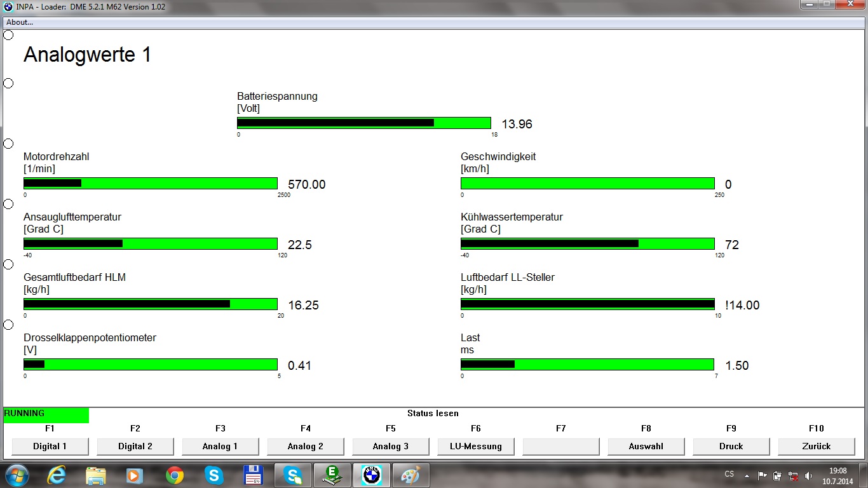Open the network tray icon with red X

pyautogui.click(x=793, y=475)
